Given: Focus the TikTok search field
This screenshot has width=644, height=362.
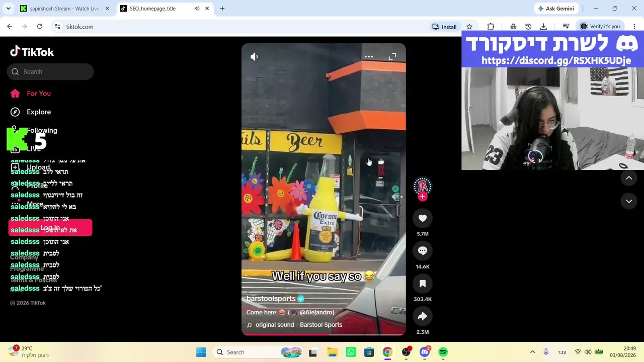Looking at the screenshot, I should (50, 72).
